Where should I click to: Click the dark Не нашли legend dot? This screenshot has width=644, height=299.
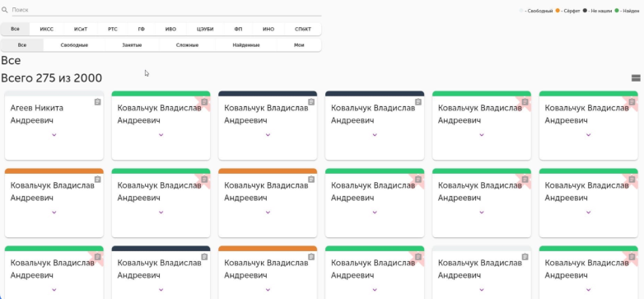585,11
